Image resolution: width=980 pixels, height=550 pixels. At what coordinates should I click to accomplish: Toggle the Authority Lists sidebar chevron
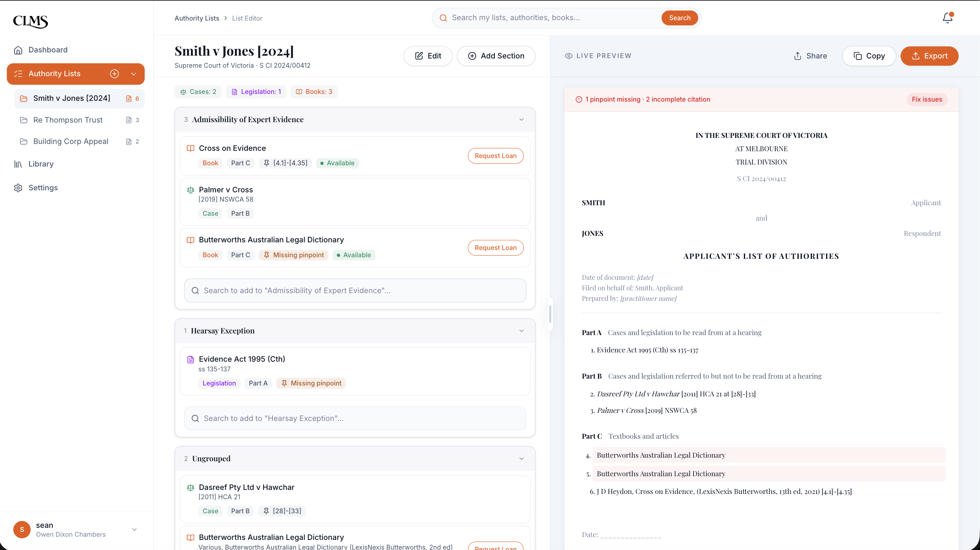click(x=134, y=74)
